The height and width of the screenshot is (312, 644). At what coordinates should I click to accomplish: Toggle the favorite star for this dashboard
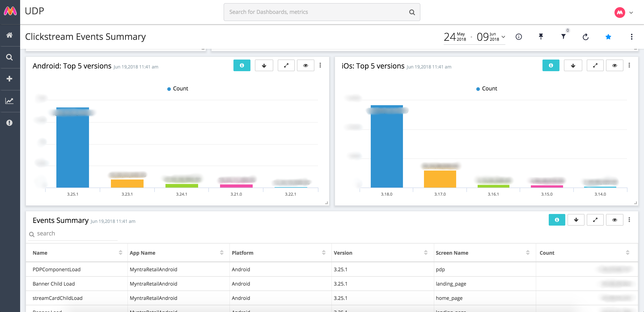tap(608, 37)
